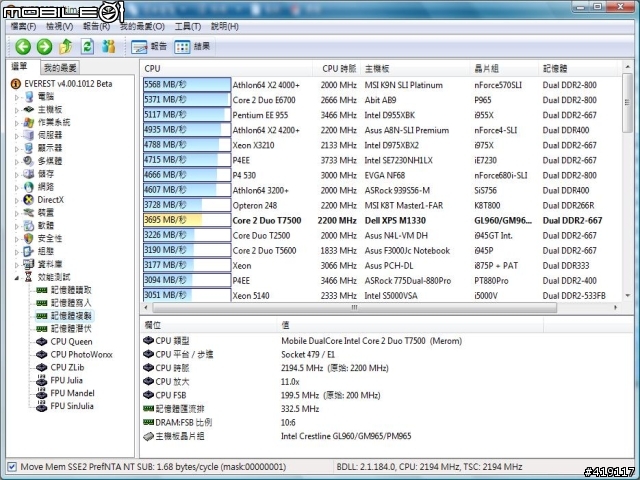Image resolution: width=640 pixels, height=480 pixels.
Task: Select the 資料庫 database tree icon
Action: [x=29, y=264]
